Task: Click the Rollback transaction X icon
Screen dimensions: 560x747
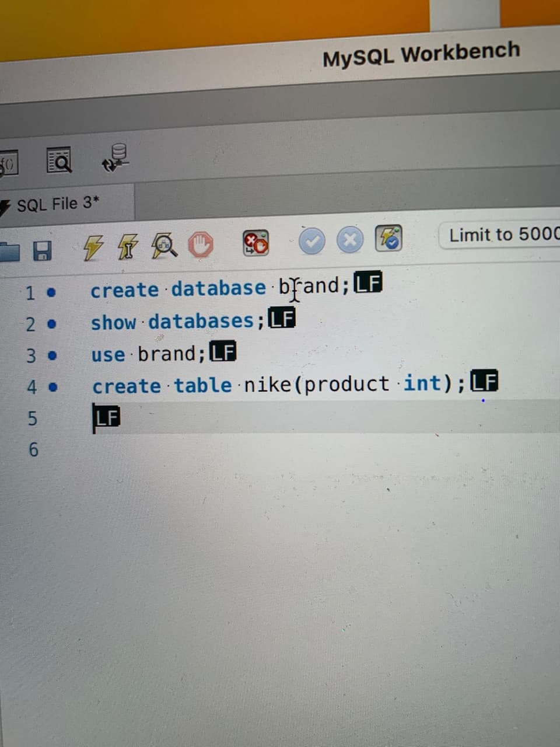Action: (350, 240)
